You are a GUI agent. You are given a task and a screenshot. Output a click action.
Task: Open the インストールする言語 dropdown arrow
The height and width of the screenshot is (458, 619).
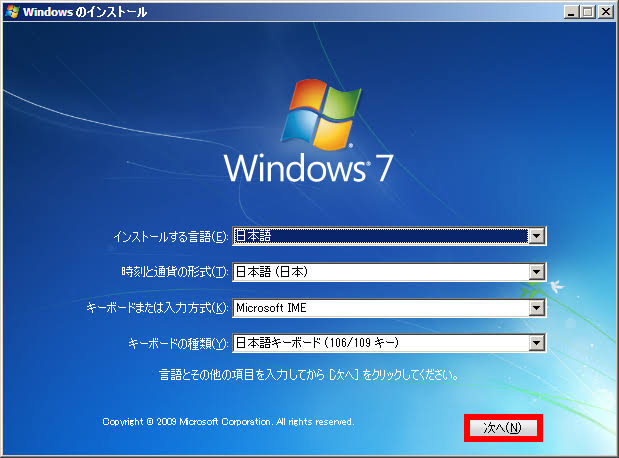[536, 237]
